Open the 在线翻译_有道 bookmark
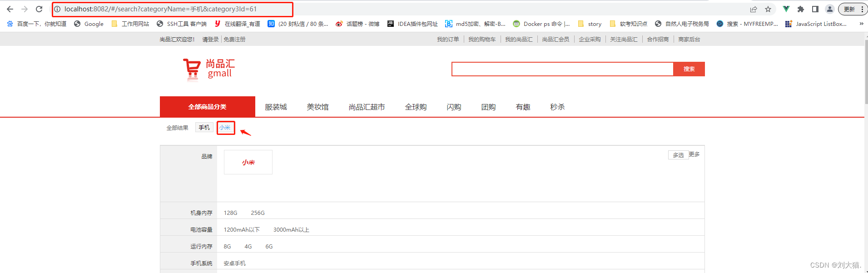868x273 pixels. [x=237, y=24]
